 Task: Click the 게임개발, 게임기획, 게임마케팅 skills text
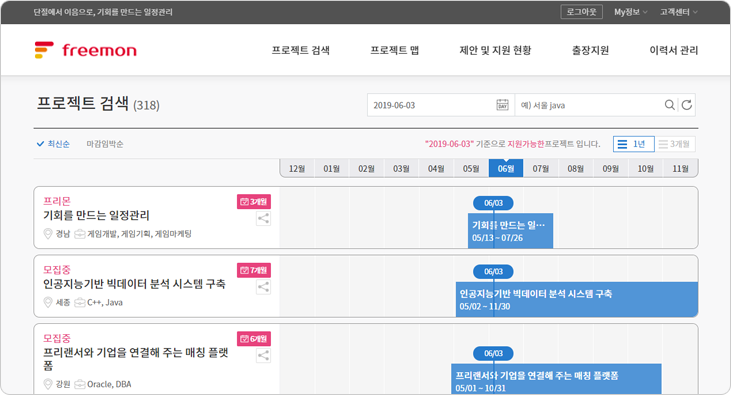(139, 234)
